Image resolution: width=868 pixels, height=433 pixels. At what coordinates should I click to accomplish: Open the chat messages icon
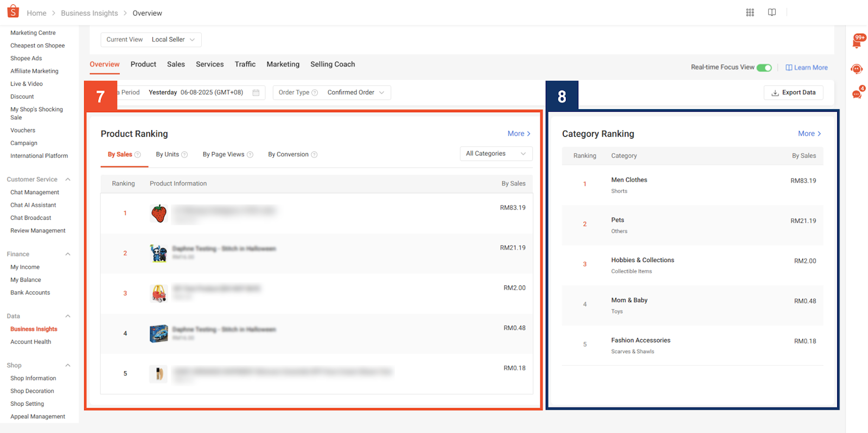(857, 94)
